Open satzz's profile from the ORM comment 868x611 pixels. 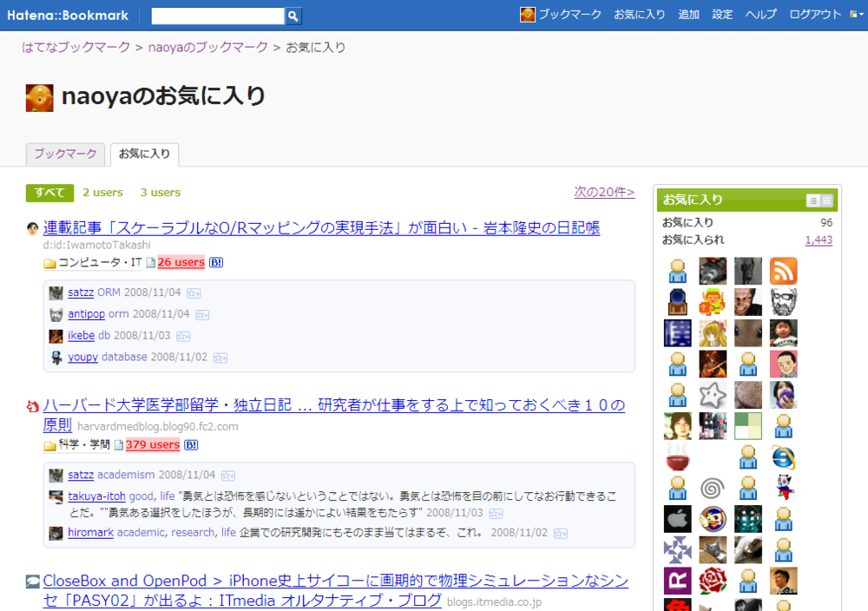coord(81,292)
